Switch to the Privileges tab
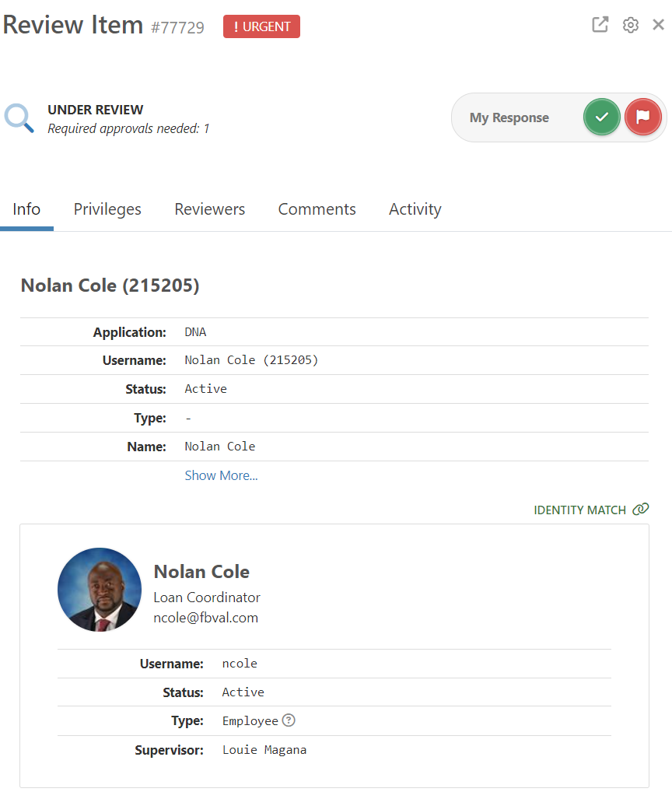 [x=107, y=209]
